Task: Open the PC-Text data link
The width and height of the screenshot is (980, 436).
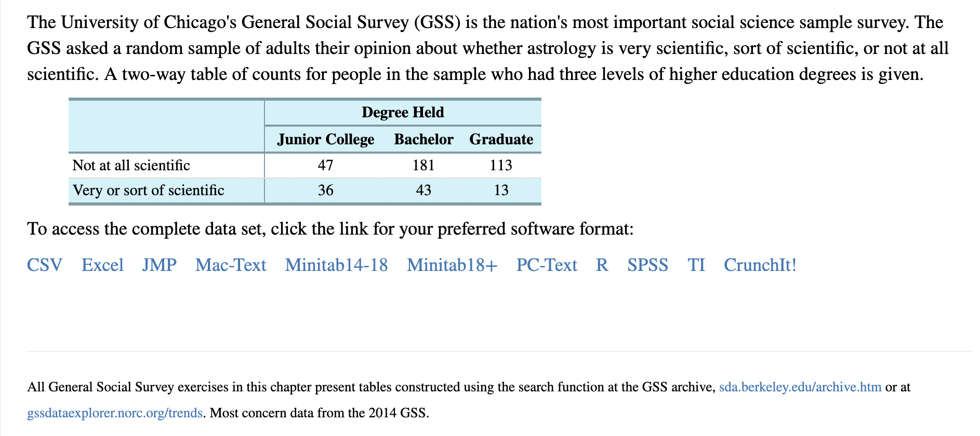Action: tap(547, 265)
